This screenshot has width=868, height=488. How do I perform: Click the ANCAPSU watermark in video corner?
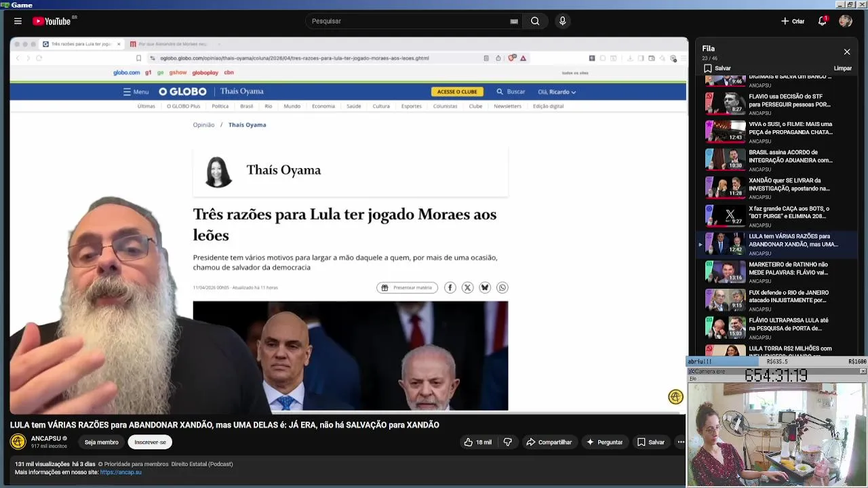coord(675,397)
